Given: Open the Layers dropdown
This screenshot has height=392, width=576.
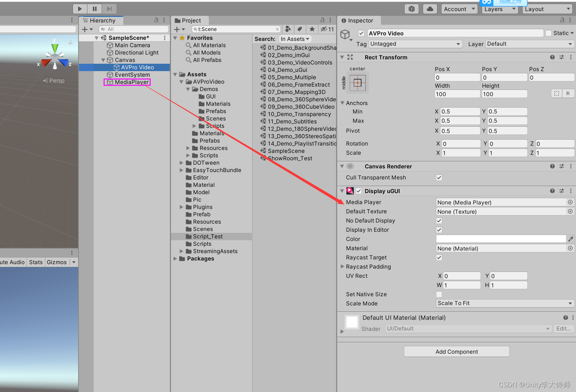Looking at the screenshot, I should pyautogui.click(x=500, y=9).
